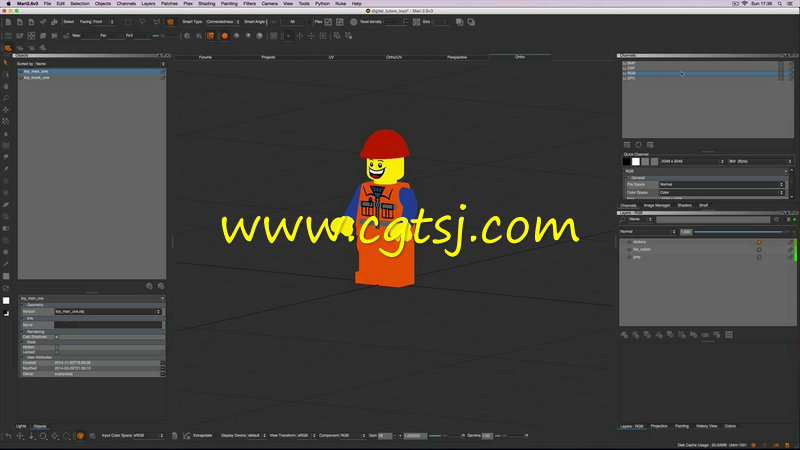The image size is (800, 450).
Task: Toggle visibility of the stickers layer
Action: click(x=629, y=242)
